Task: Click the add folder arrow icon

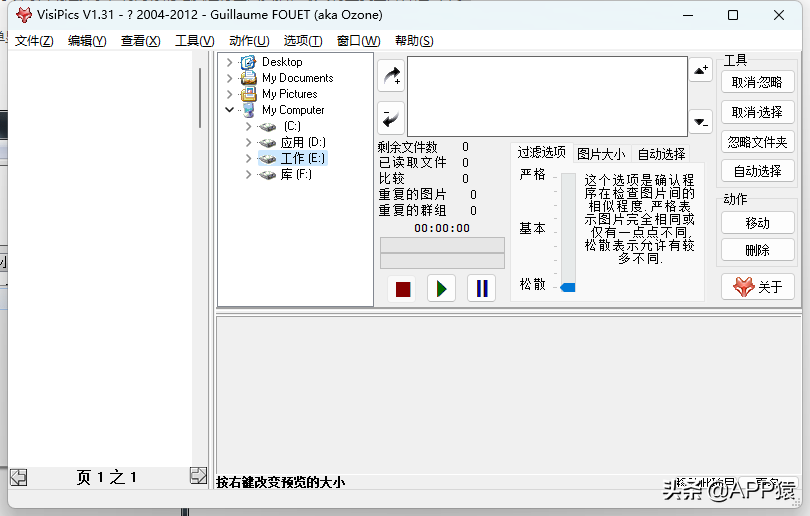Action: point(391,75)
